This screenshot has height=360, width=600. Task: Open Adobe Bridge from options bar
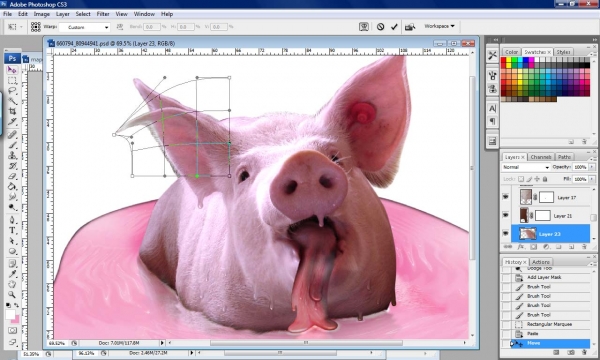tap(410, 27)
